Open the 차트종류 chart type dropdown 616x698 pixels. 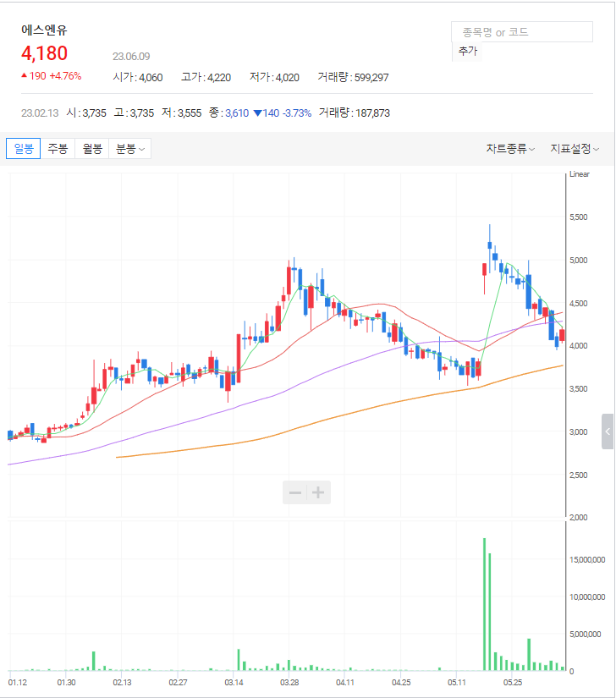510,149
